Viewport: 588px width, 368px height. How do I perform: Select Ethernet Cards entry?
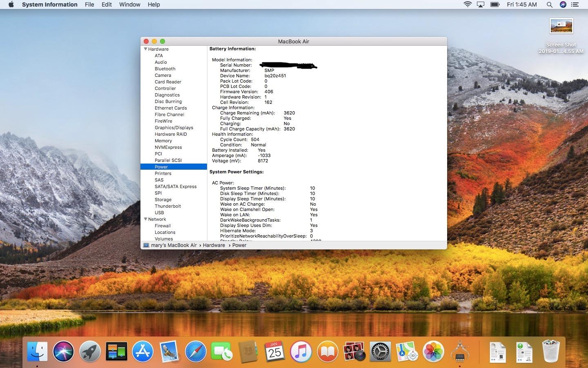tap(171, 108)
